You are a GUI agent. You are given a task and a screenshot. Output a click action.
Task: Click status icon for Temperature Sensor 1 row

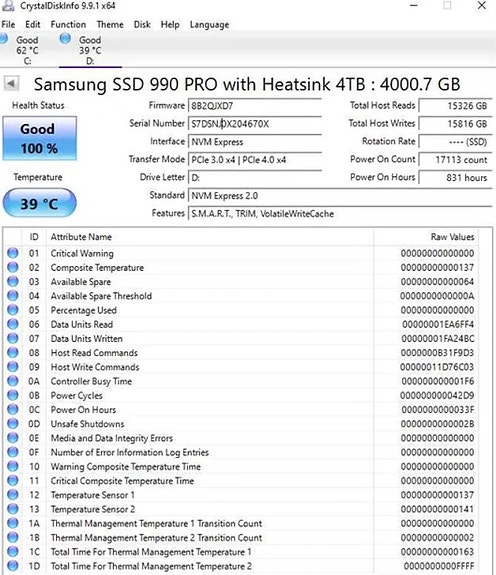tap(13, 495)
